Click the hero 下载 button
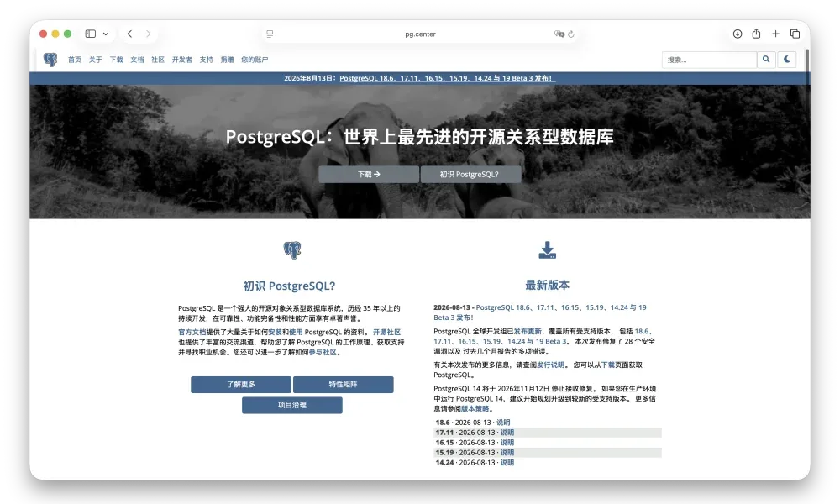This screenshot has height=504, width=840. (369, 174)
